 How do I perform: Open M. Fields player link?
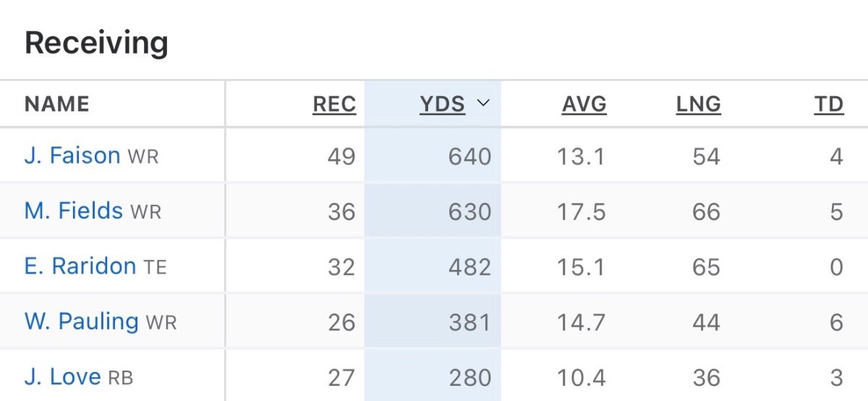pyautogui.click(x=74, y=211)
